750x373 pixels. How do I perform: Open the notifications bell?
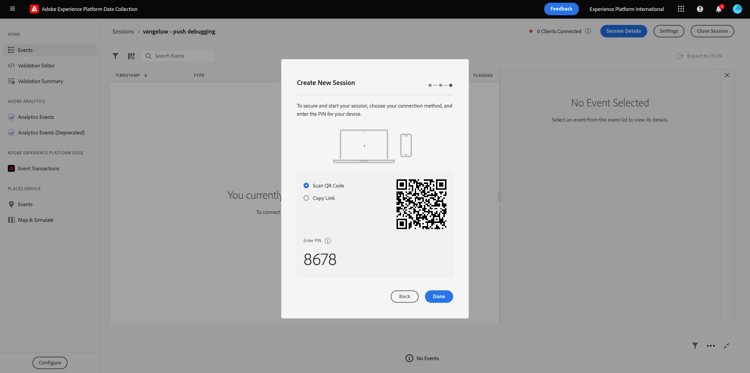(718, 9)
